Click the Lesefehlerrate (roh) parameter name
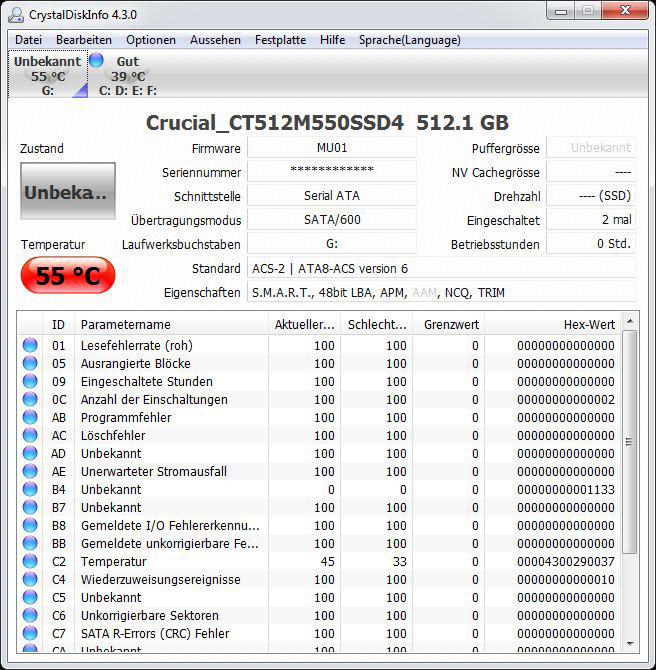The width and height of the screenshot is (656, 670). pos(137,345)
